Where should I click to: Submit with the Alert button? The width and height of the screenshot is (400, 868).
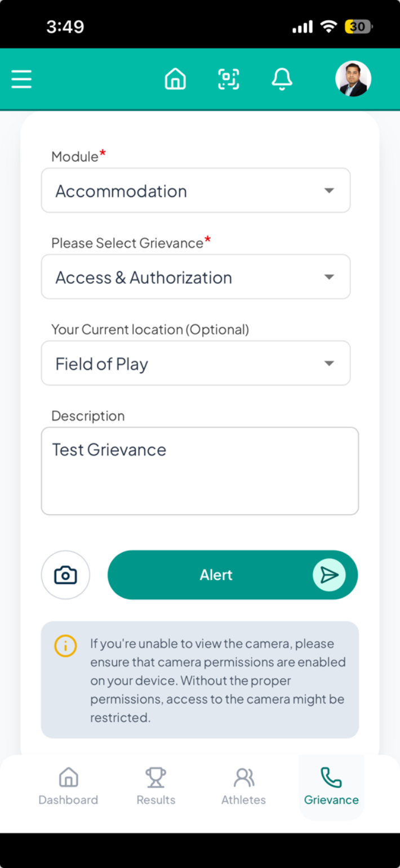pyautogui.click(x=233, y=575)
